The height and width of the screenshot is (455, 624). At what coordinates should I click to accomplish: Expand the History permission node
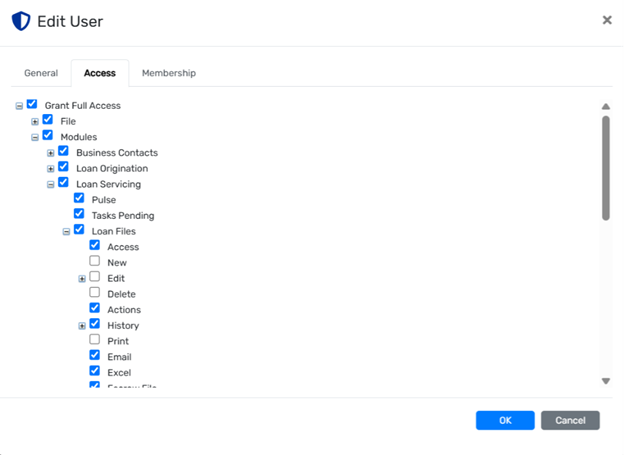coord(82,326)
